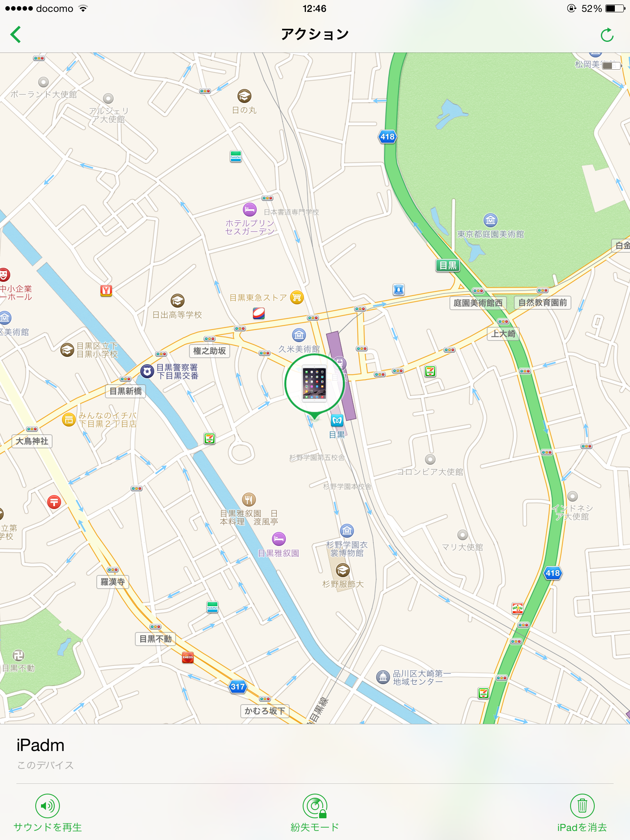Click the サウンドを再生 label
The image size is (630, 840).
point(48,827)
